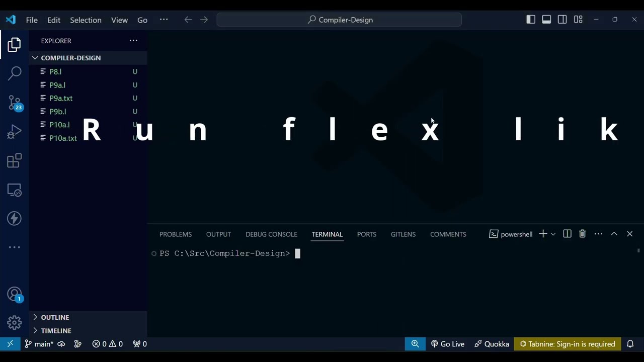Switch to the DEBUG CONSOLE tab
Image resolution: width=644 pixels, height=362 pixels.
tap(271, 234)
